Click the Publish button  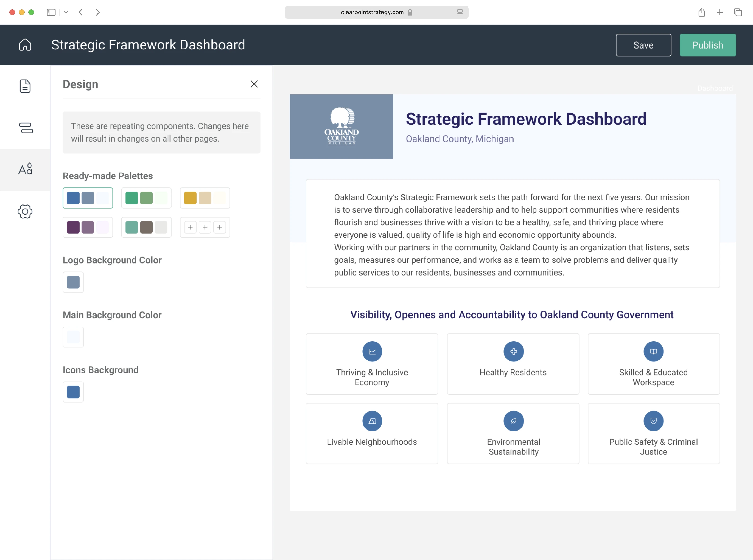(707, 45)
